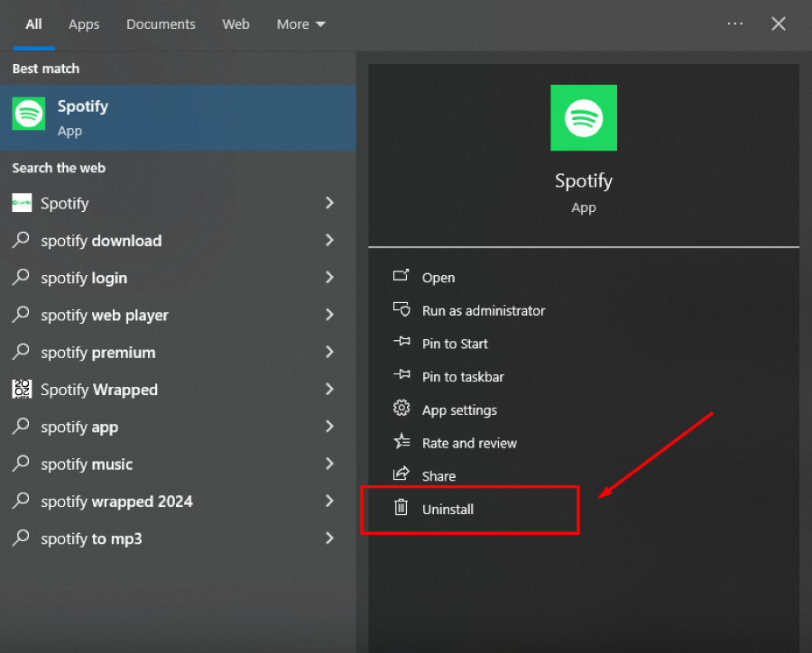Click the Pin to taskbar pin icon

pos(401,375)
